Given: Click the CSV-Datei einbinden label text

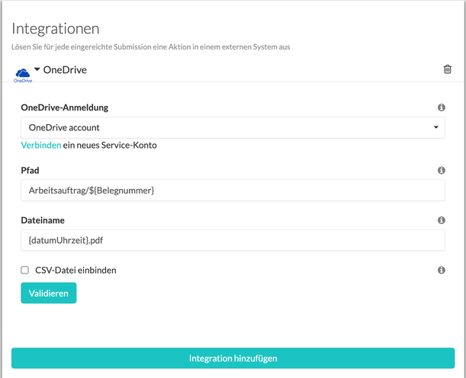Looking at the screenshot, I should [x=76, y=270].
